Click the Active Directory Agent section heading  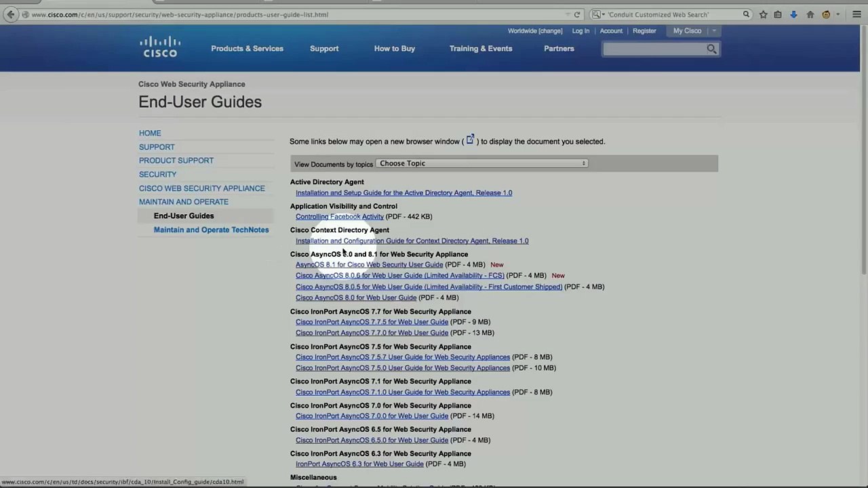(x=327, y=182)
